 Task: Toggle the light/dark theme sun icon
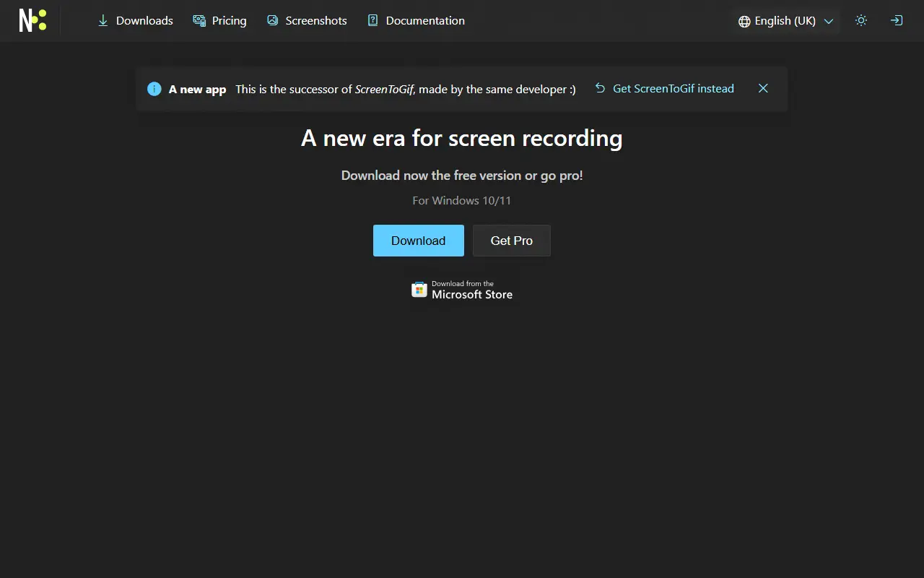861,21
